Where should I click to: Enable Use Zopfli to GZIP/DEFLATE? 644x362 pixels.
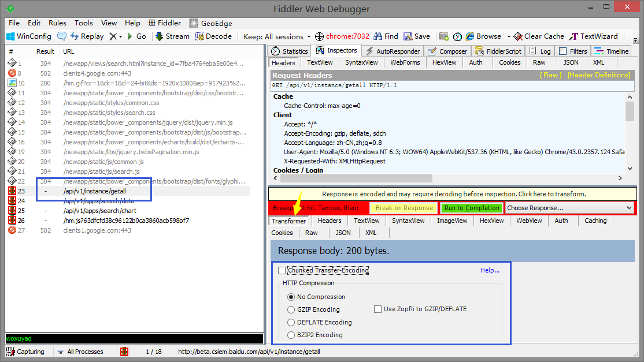(x=378, y=309)
